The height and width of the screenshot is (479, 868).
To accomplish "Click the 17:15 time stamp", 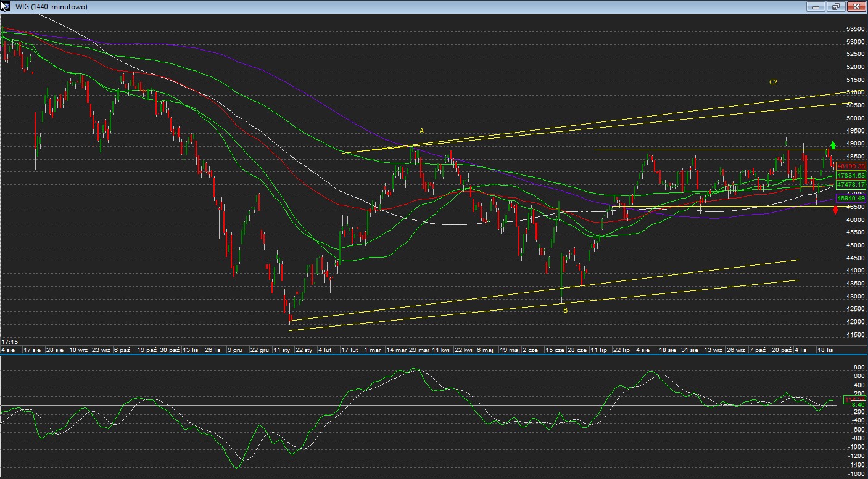I will click(x=9, y=341).
